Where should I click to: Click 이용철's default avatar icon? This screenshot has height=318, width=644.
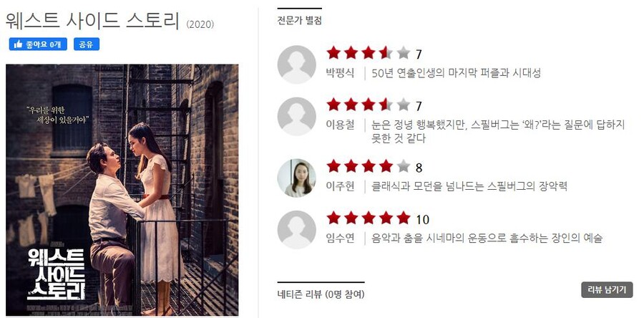[x=296, y=116]
